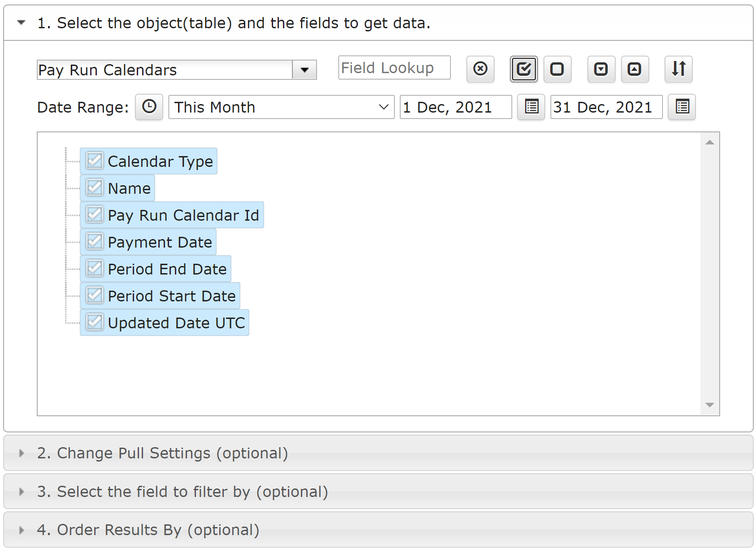The image size is (756, 549).
Task: Uncheck the Updated Date UTC checkbox
Action: coord(95,322)
